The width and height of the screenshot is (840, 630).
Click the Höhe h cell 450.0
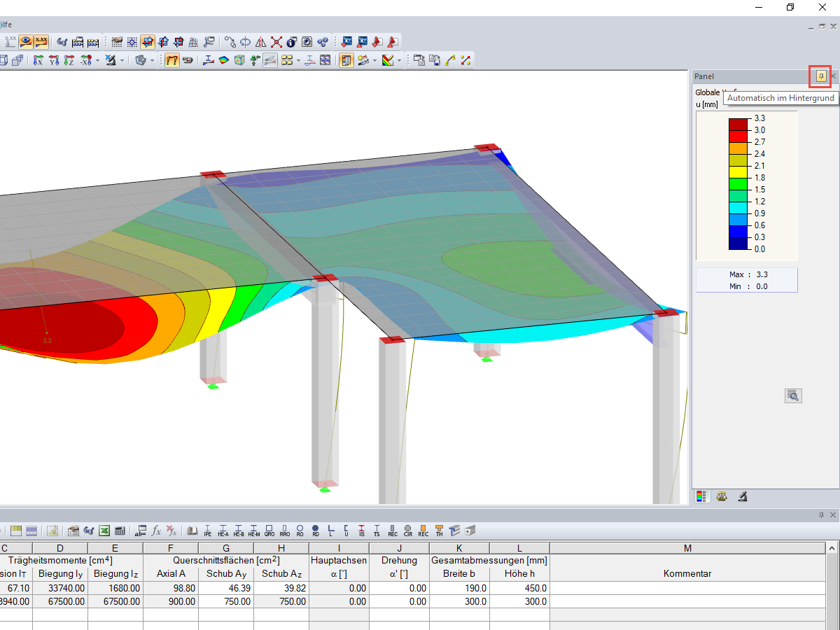(519, 588)
